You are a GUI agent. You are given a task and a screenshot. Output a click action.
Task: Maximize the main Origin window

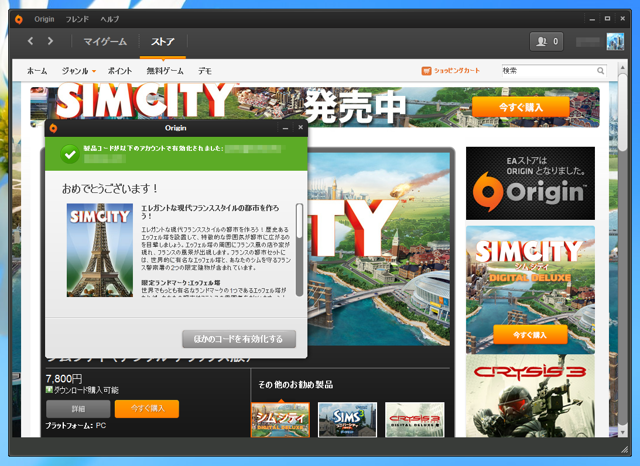point(607,18)
